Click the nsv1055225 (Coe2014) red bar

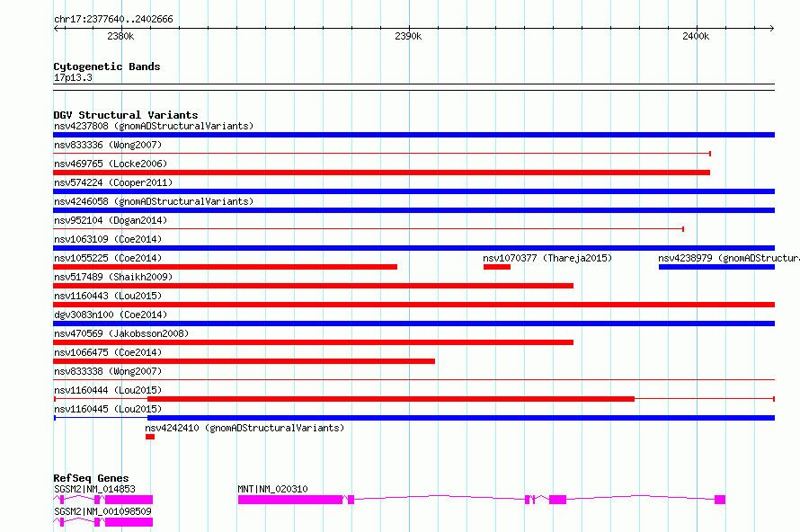(x=225, y=267)
